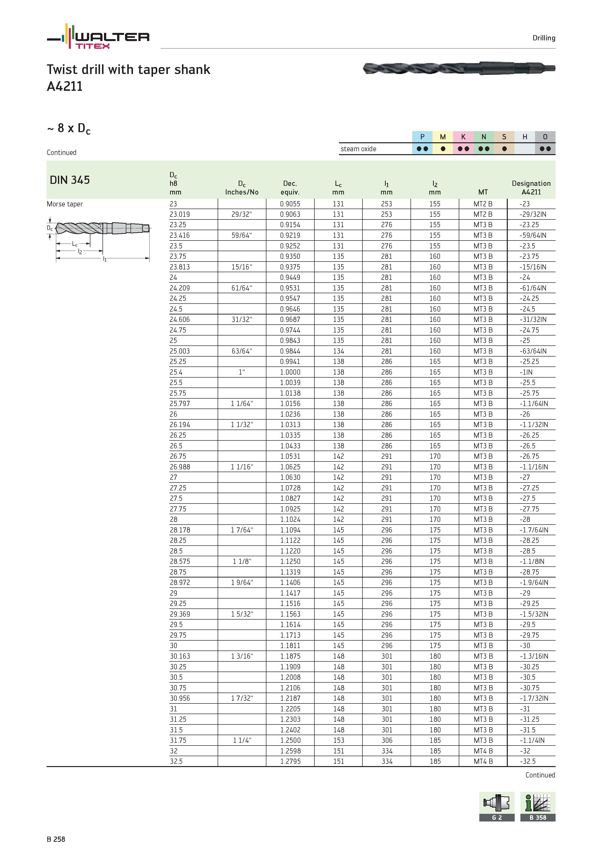614x868 pixels.
Task: Click decimal equivalent '1.0000'
Action: tap(290, 372)
